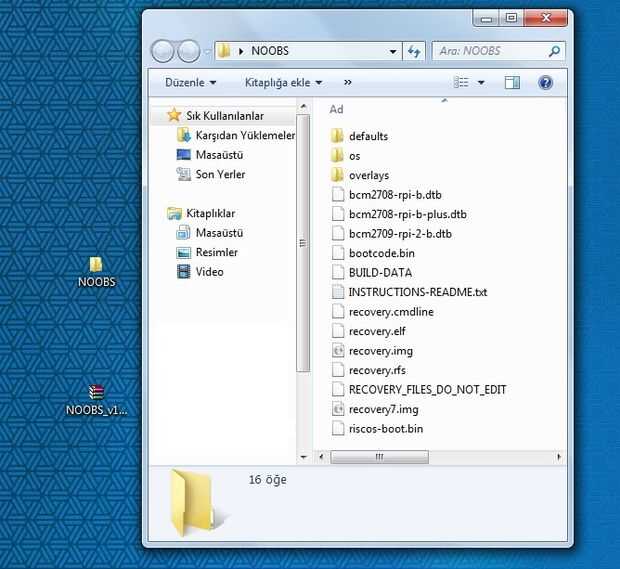Select the NOOBS folder on desktop
Viewport: 620px width, 569px height.
(x=96, y=272)
